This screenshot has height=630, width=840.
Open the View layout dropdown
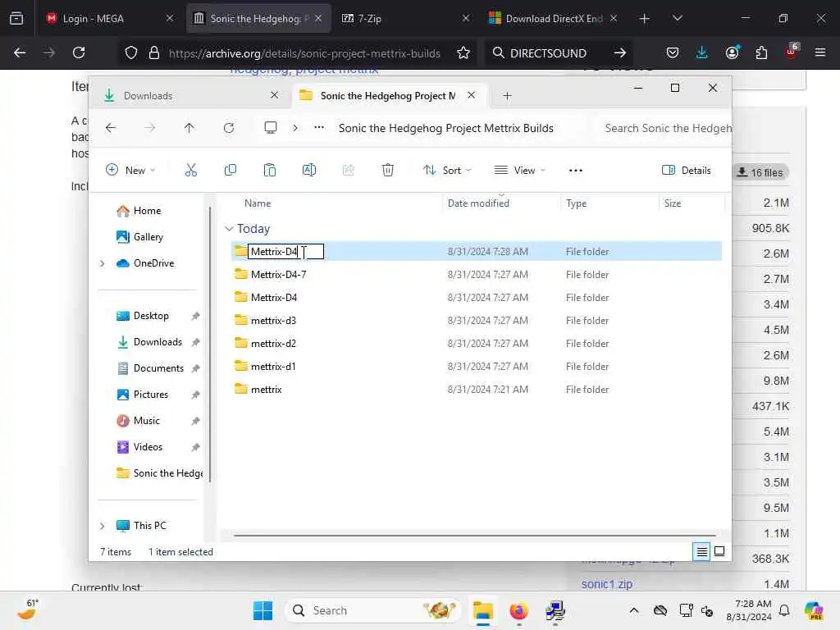(519, 171)
